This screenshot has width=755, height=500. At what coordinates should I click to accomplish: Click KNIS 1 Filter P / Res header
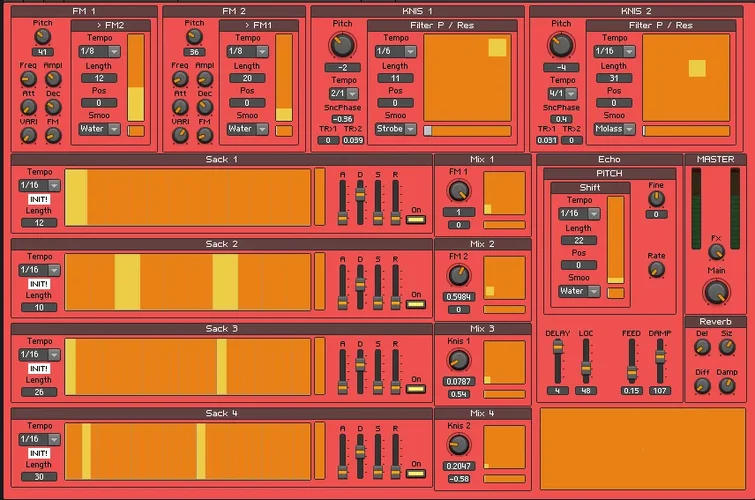(x=442, y=25)
